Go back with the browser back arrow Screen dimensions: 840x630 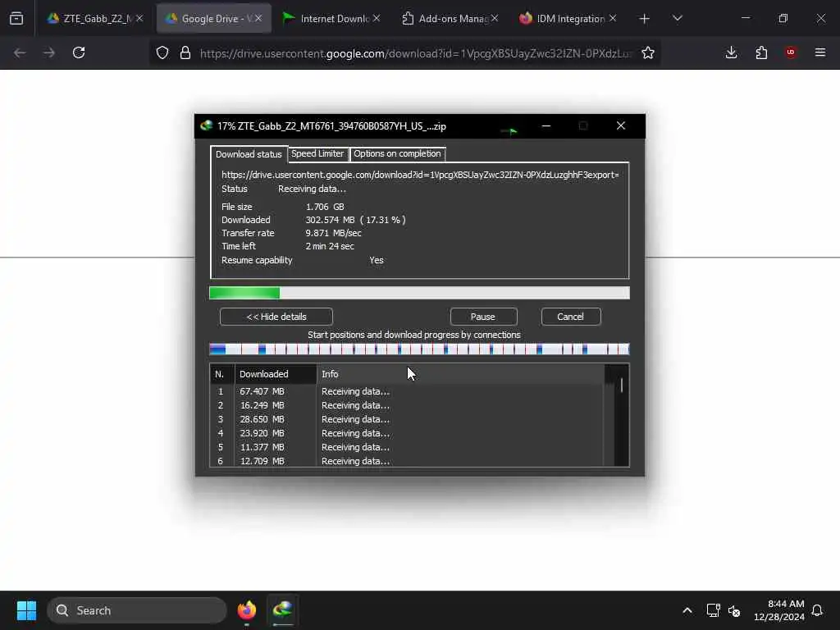(x=20, y=53)
